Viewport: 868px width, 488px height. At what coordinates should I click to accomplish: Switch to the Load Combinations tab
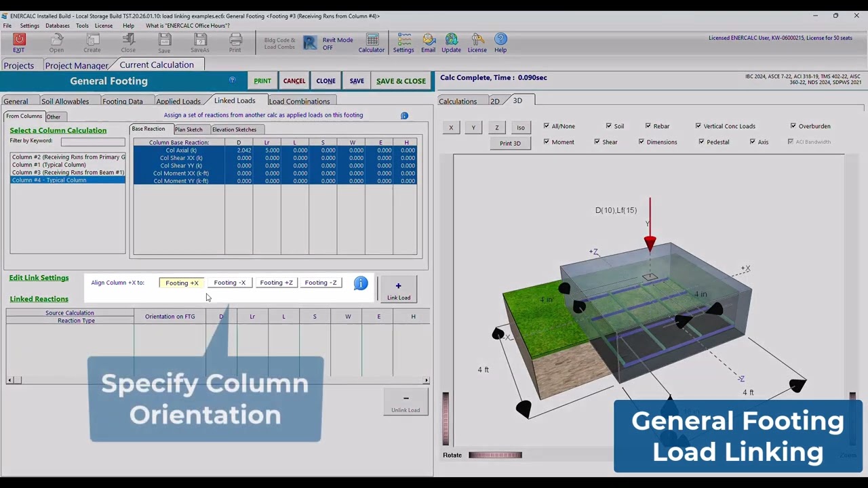299,101
